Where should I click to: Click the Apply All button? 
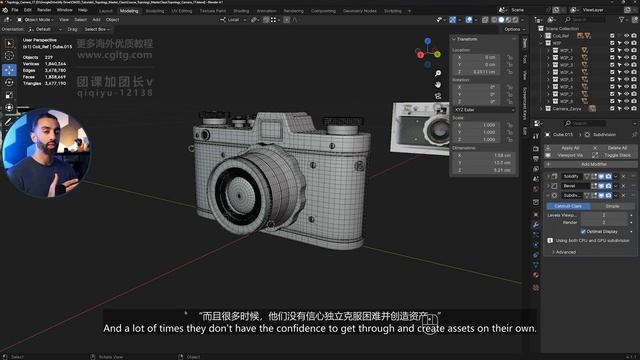(x=568, y=148)
